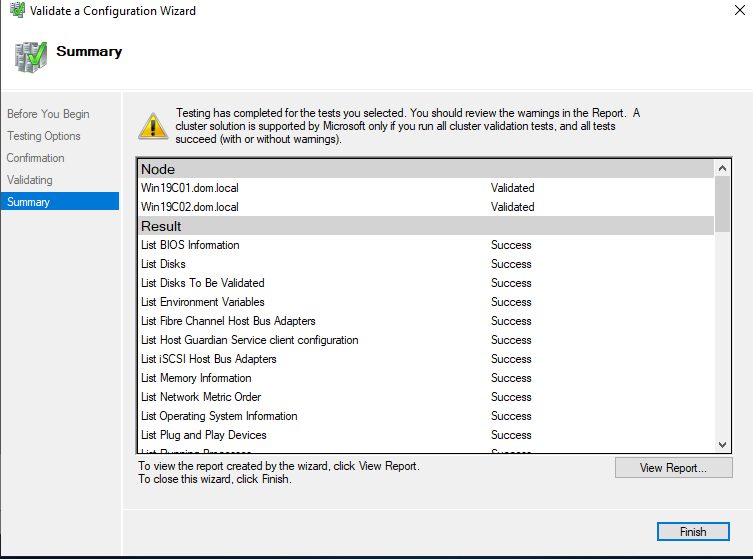Select the List BIOS Information result
Screen dimensions: 753x559
pos(190,245)
